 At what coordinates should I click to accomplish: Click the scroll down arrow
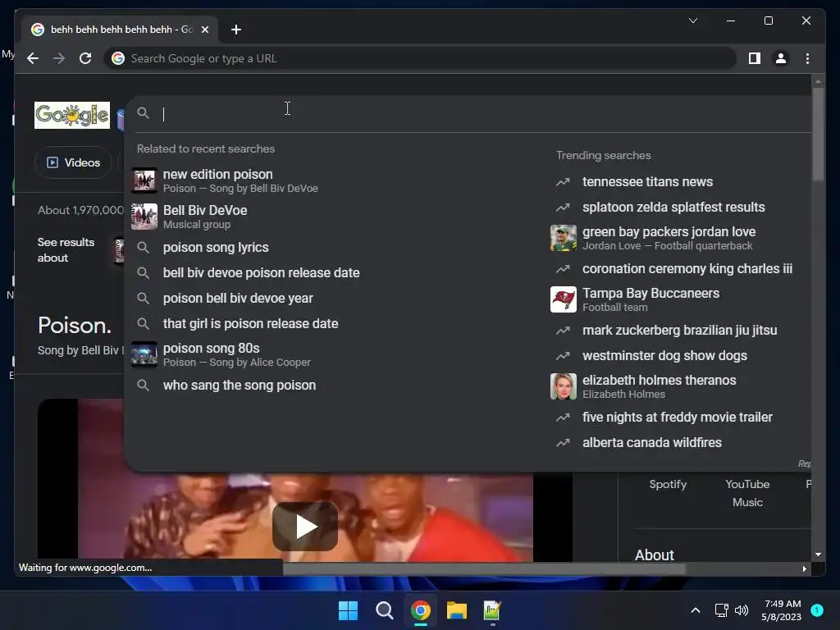818,555
